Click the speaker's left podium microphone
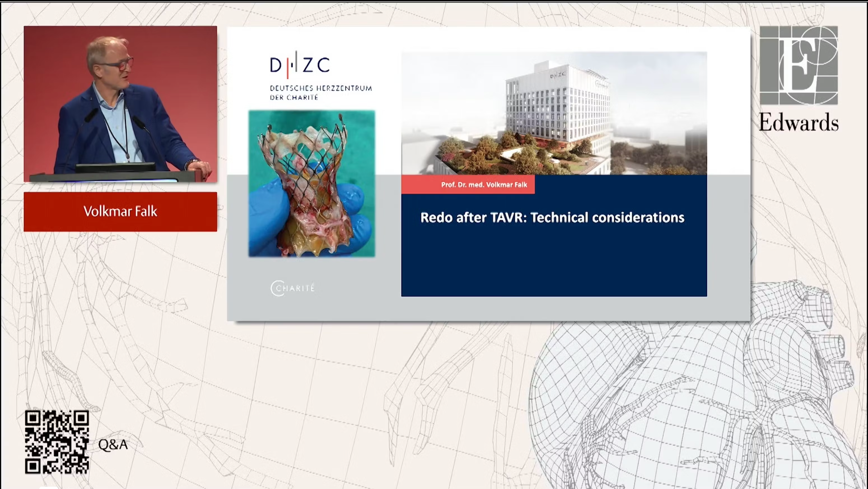 point(91,115)
